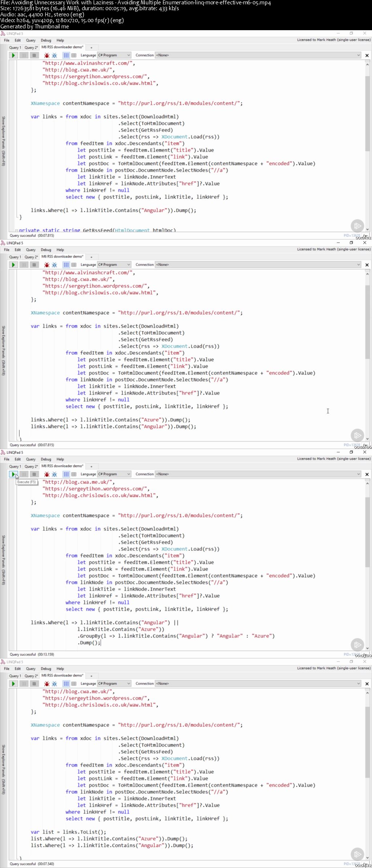Switch to Query 1 tab in top frame

point(15,48)
